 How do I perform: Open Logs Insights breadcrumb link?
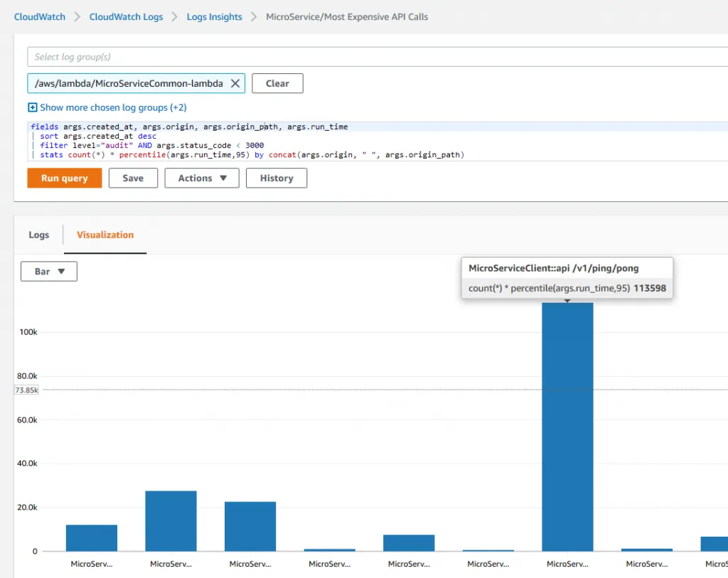214,16
